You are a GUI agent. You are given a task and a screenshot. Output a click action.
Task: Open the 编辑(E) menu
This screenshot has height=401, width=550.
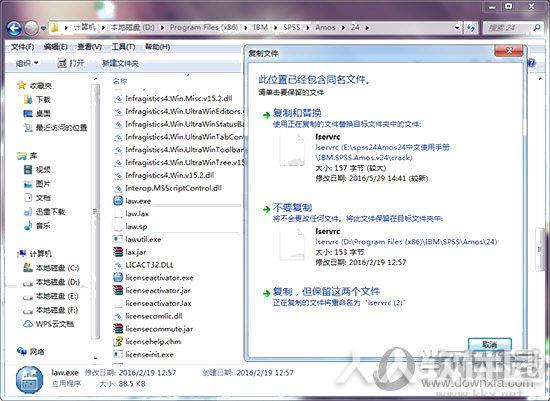point(55,47)
